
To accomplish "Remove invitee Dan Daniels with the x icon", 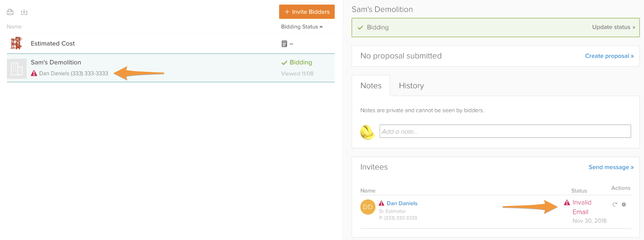I will pos(624,205).
